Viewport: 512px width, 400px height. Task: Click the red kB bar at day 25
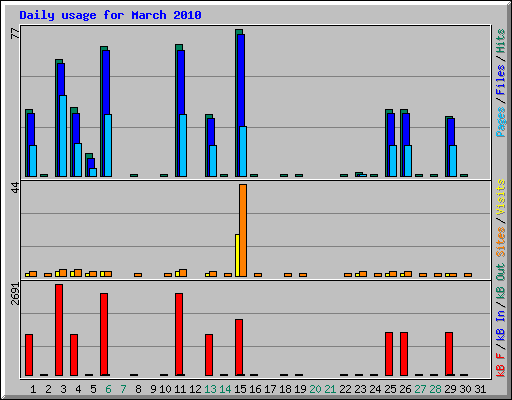pyautogui.click(x=389, y=354)
